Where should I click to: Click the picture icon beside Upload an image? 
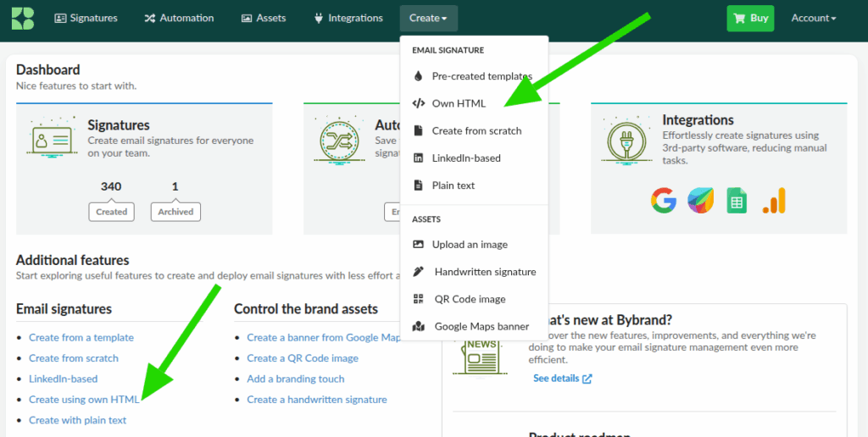point(419,245)
